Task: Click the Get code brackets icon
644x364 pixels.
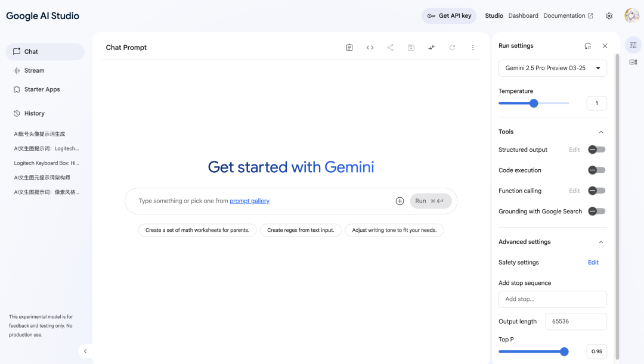Action: pyautogui.click(x=370, y=48)
